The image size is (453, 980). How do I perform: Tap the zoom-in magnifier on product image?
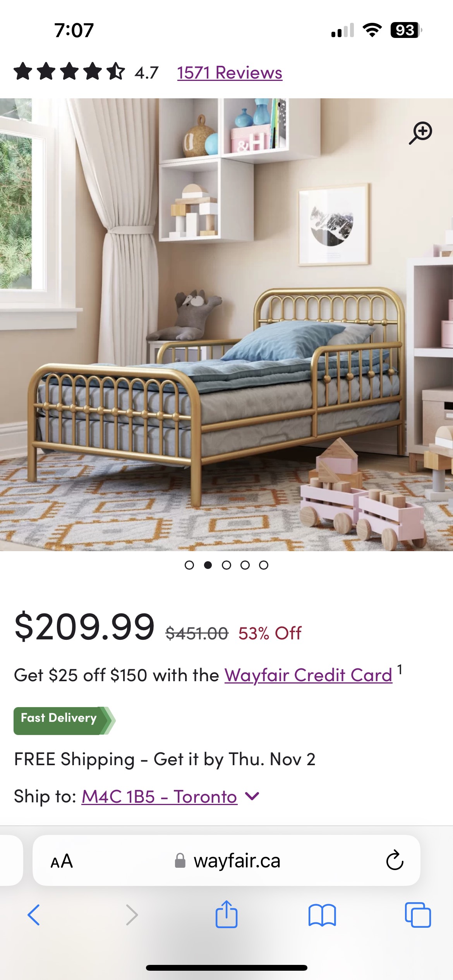pyautogui.click(x=421, y=133)
